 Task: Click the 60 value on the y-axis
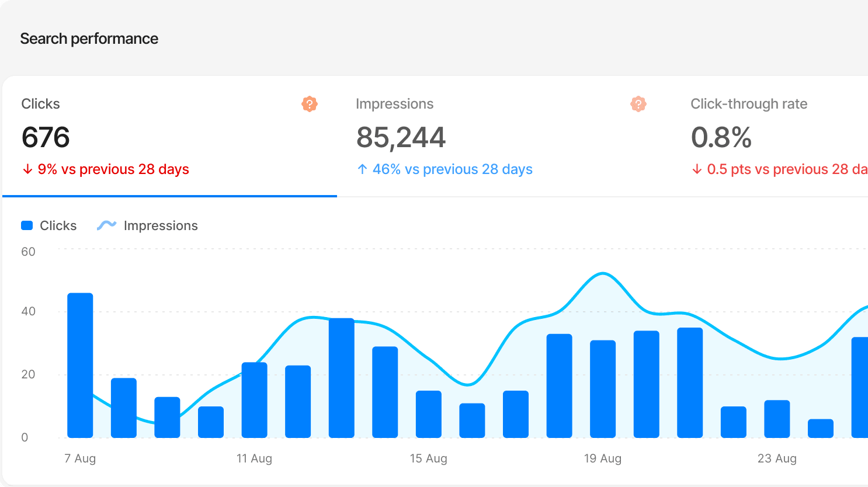tap(28, 252)
